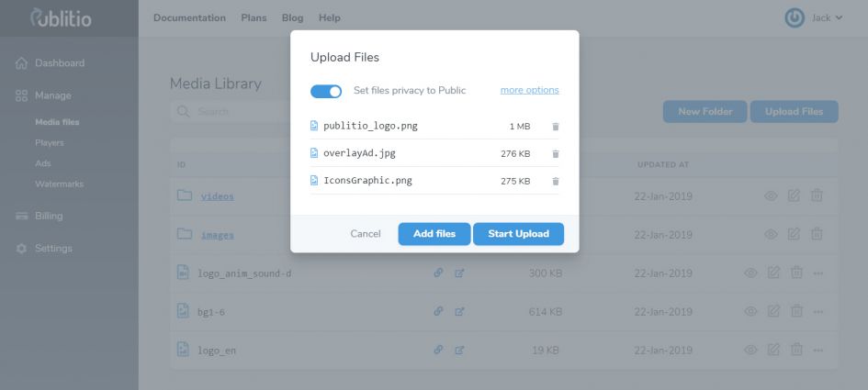Delete the images folder via trash icon
Screen dimensions: 868x390
pyautogui.click(x=817, y=234)
